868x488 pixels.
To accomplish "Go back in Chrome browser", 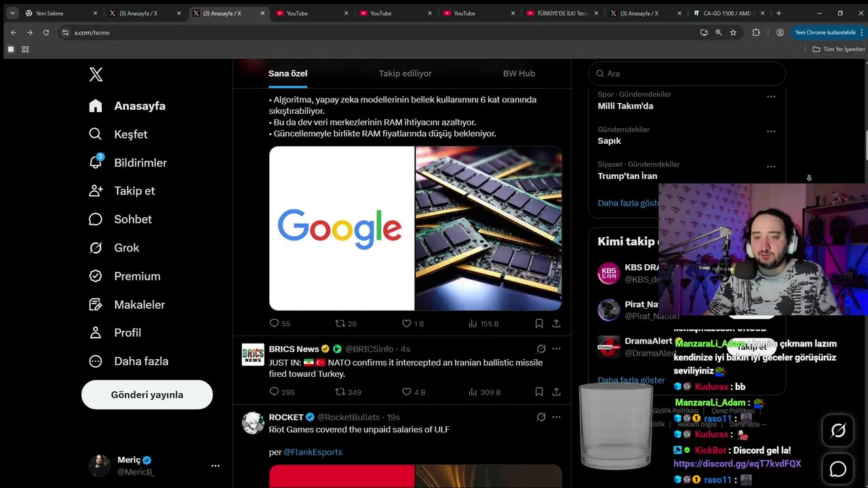I will pos(14,33).
